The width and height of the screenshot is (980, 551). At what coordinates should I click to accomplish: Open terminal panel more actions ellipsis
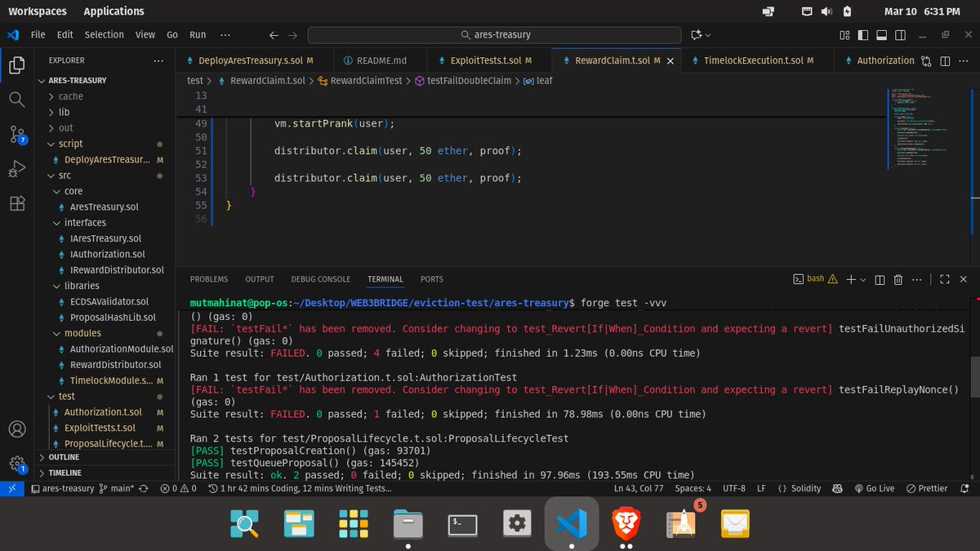pos(917,279)
